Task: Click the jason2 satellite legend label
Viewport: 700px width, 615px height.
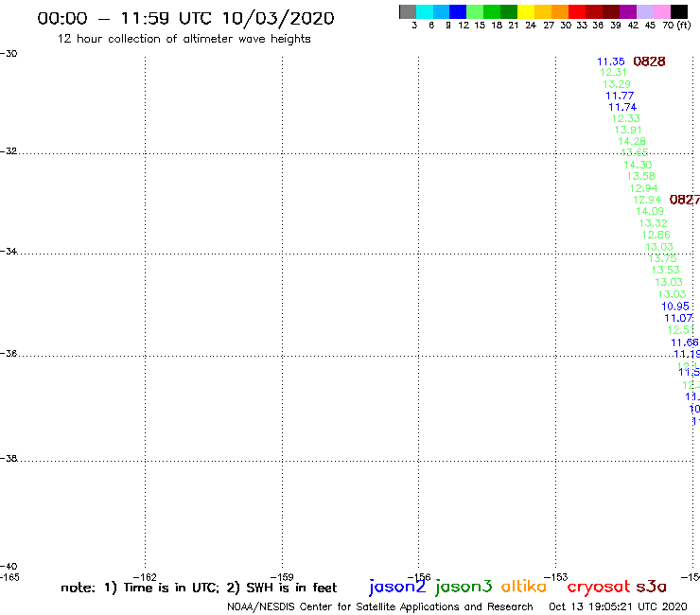Action: click(x=397, y=587)
